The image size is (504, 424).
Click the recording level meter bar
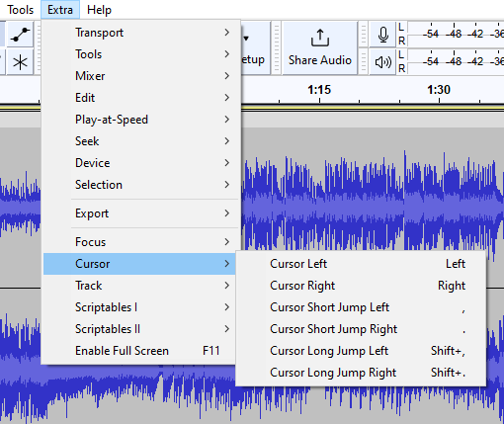tap(456, 34)
